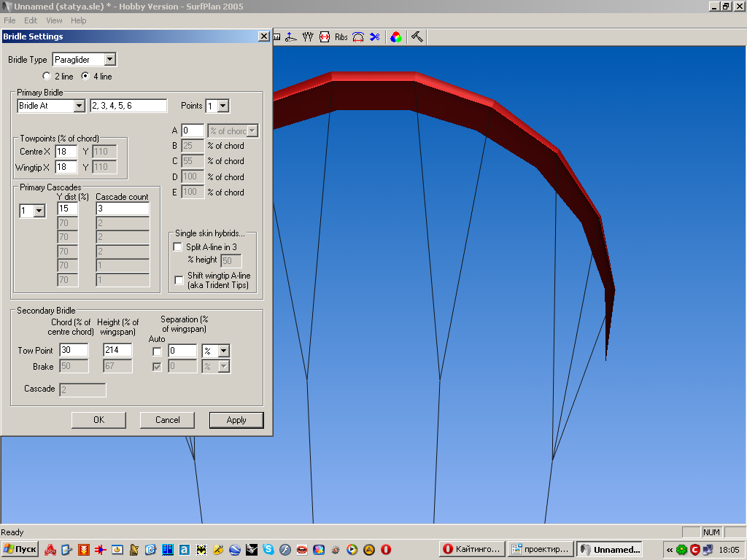Open the Points count dropdown
Viewport: 747px width, 560px height.
tap(223, 106)
